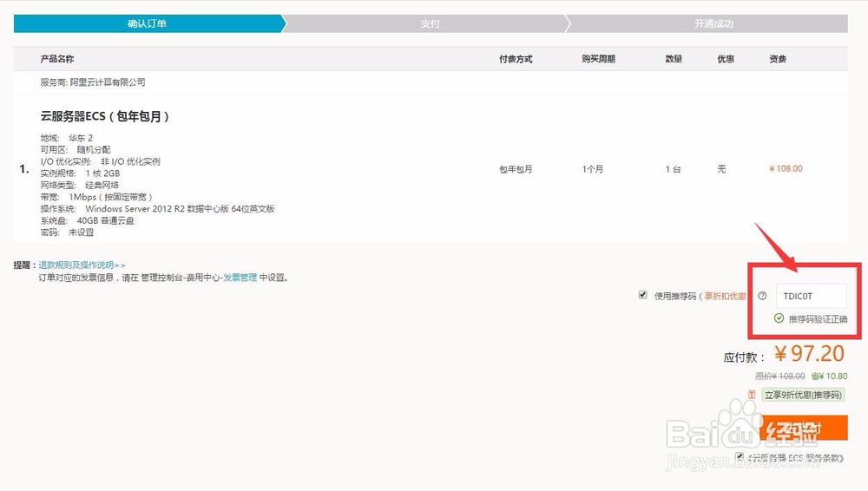Screen dimensions: 868x491
Task: Select the 开通成功 step tab
Action: click(x=713, y=23)
